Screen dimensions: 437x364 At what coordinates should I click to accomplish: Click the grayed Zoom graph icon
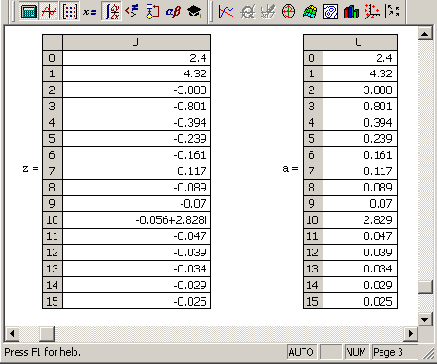click(247, 11)
